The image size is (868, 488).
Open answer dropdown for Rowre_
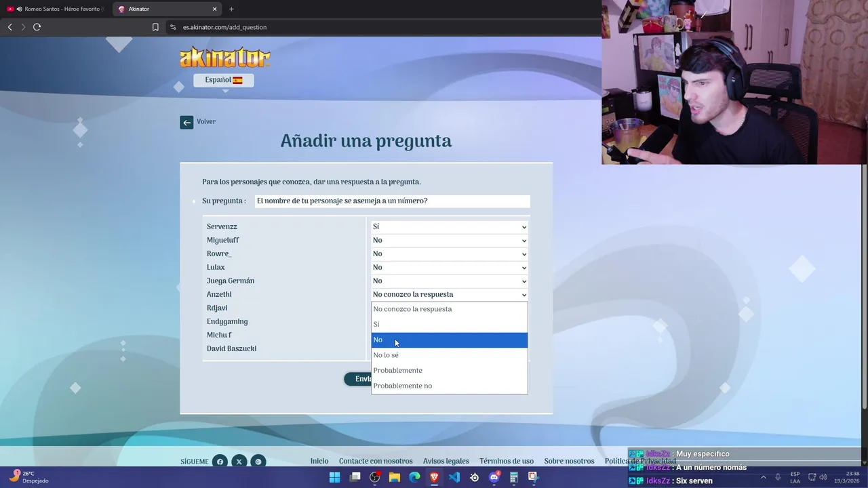pyautogui.click(x=449, y=254)
